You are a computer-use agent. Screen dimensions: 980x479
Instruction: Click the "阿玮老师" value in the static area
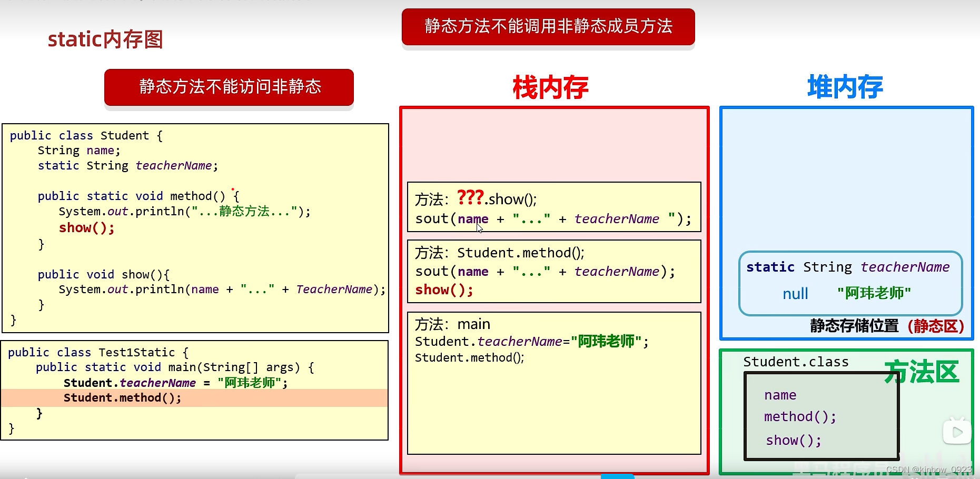(874, 293)
